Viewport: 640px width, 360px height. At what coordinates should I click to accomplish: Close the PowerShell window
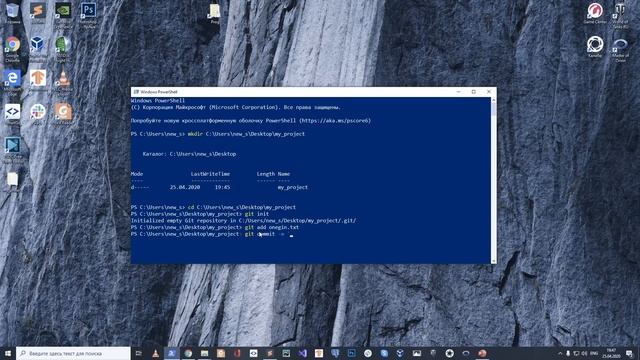tap(489, 92)
